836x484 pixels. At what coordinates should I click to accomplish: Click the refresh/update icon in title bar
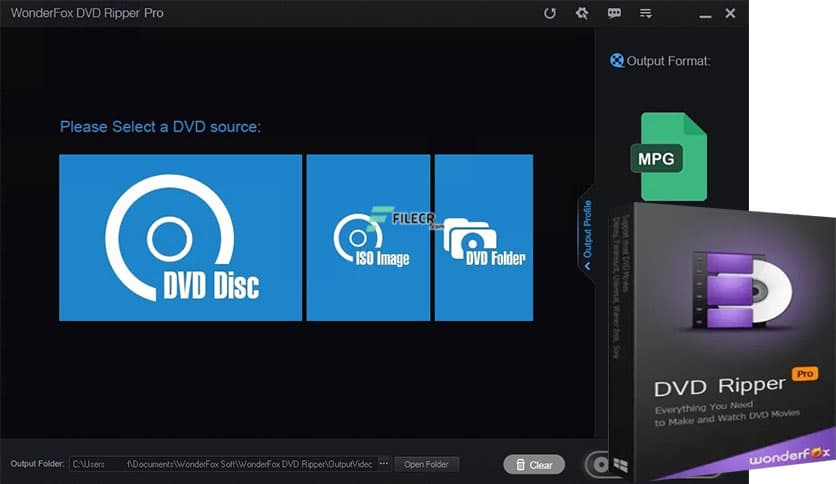pyautogui.click(x=550, y=13)
